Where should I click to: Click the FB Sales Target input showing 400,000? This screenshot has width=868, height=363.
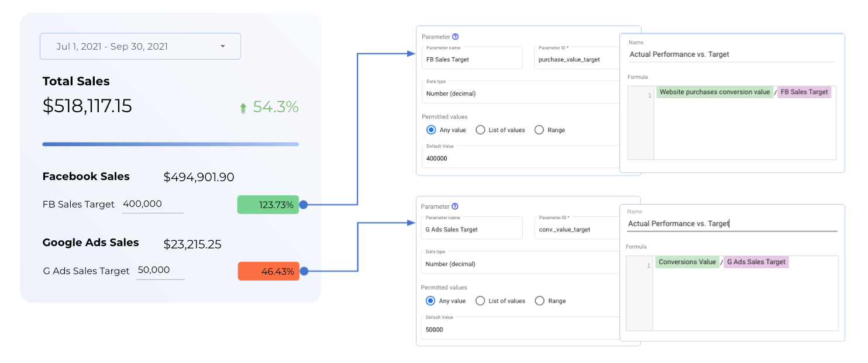[153, 205]
